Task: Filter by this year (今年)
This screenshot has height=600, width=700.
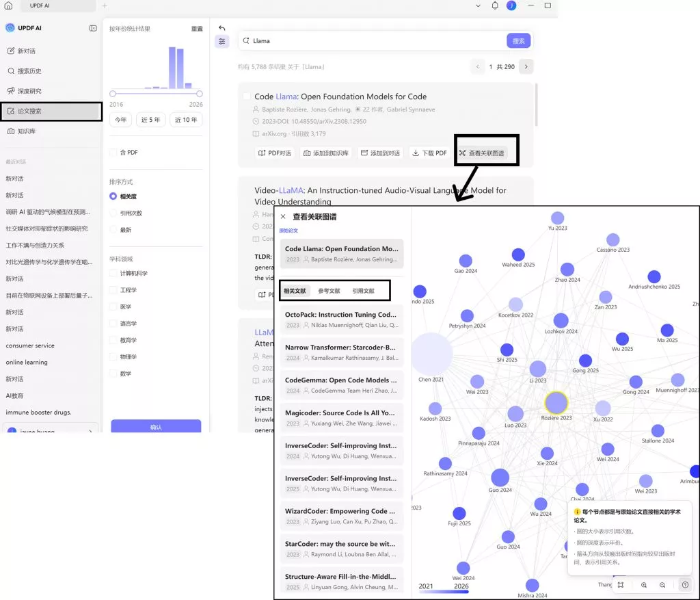Action: coord(120,120)
